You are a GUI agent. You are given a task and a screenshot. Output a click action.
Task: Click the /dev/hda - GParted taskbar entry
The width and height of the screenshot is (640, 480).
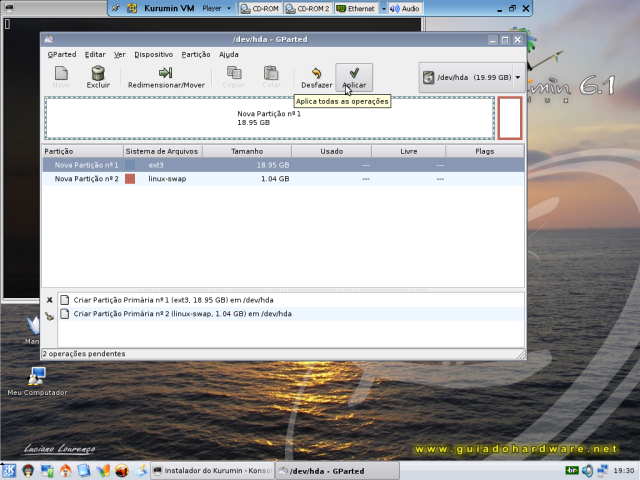pos(337,471)
